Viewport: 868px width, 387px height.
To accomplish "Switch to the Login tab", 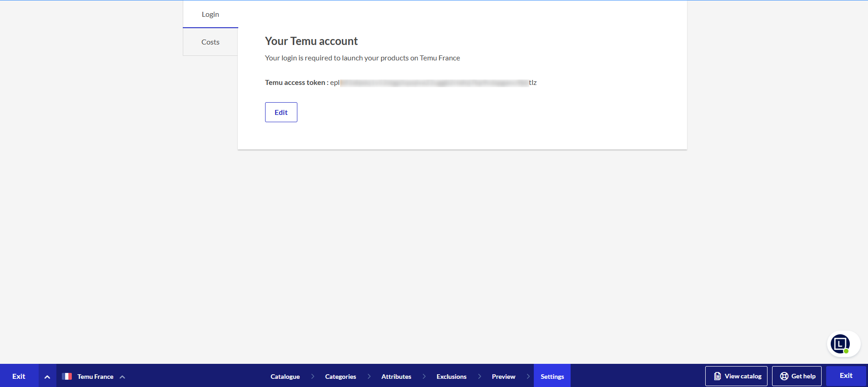I will tap(211, 14).
